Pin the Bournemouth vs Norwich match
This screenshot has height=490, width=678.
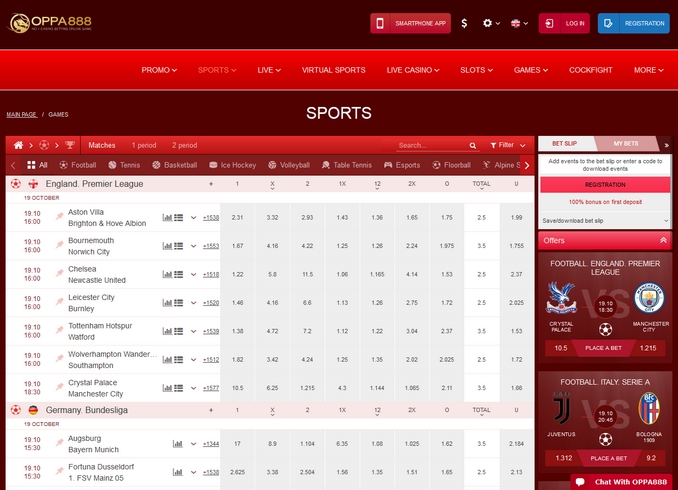(x=59, y=245)
